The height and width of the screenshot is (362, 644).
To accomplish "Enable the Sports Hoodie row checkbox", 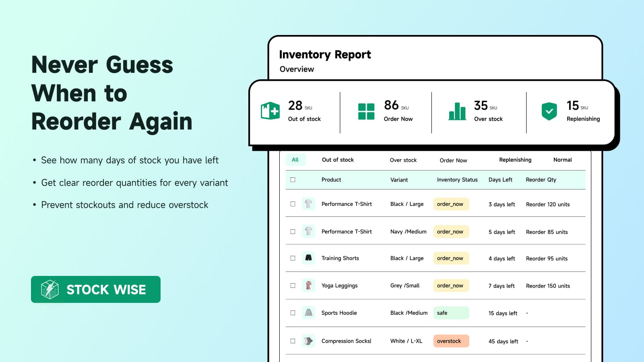I will pos(293,313).
